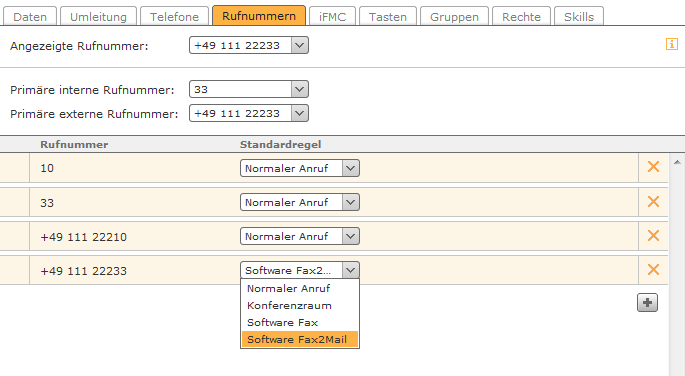Switch to the Skills tab

click(x=579, y=17)
